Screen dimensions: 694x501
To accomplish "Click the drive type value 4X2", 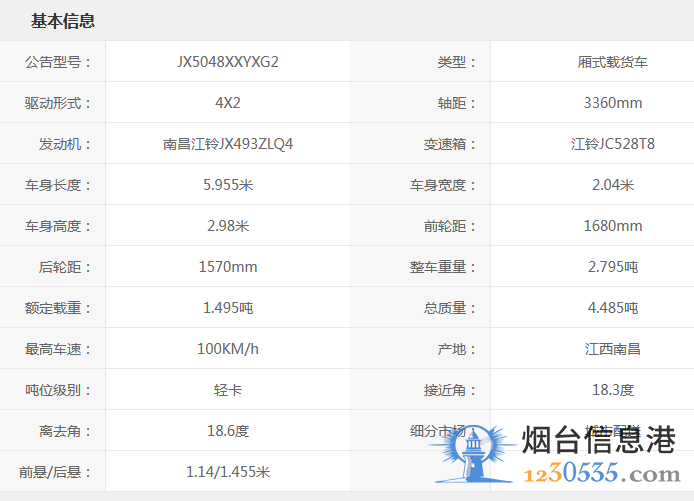I will click(228, 103).
